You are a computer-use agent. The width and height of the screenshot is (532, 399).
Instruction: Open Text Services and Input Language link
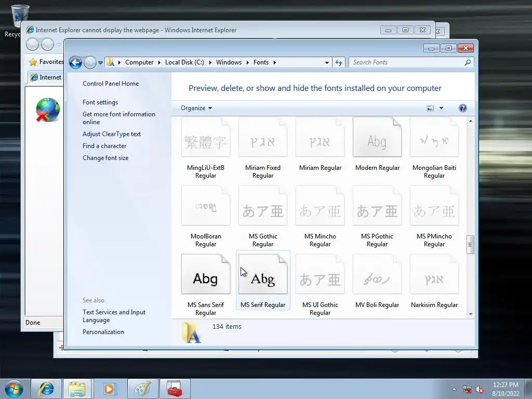(114, 316)
